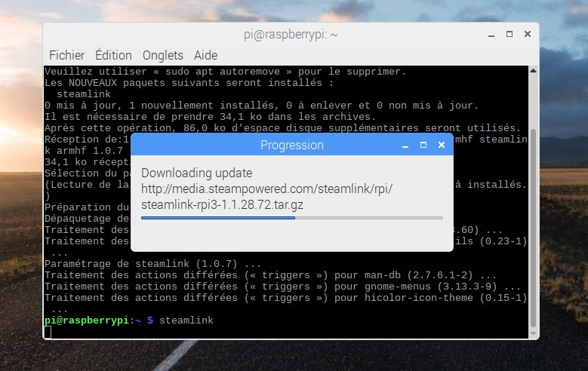Open the Fichier menu

click(66, 55)
